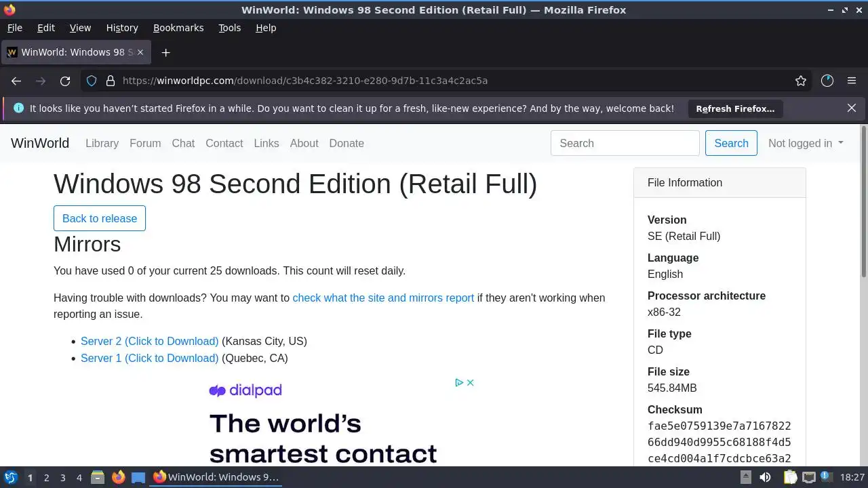This screenshot has height=488, width=868.
Task: Open the Bookmarks menu
Action: (x=178, y=28)
